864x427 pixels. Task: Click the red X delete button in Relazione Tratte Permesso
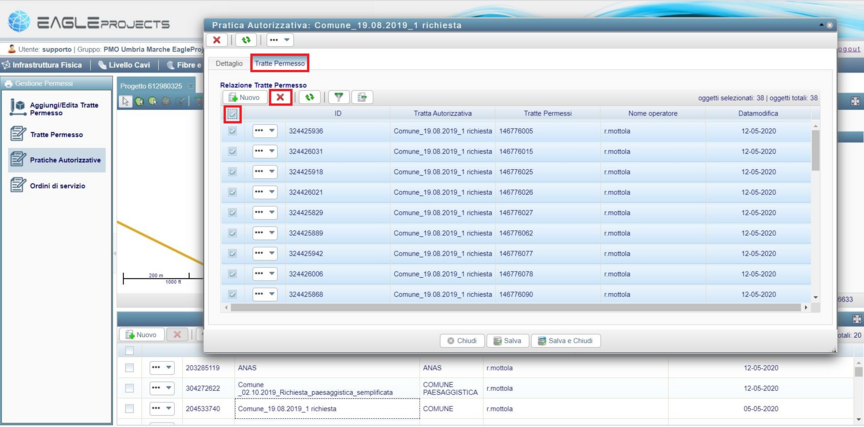point(282,97)
